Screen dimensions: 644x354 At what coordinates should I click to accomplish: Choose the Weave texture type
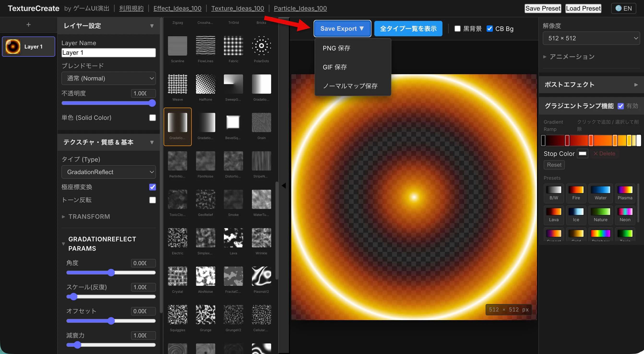click(178, 84)
